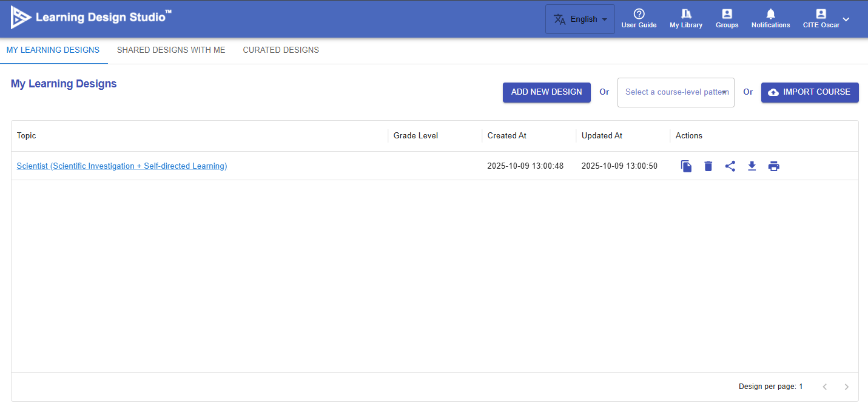The image size is (868, 409).
Task: Click the Add New Design button
Action: coord(547,92)
